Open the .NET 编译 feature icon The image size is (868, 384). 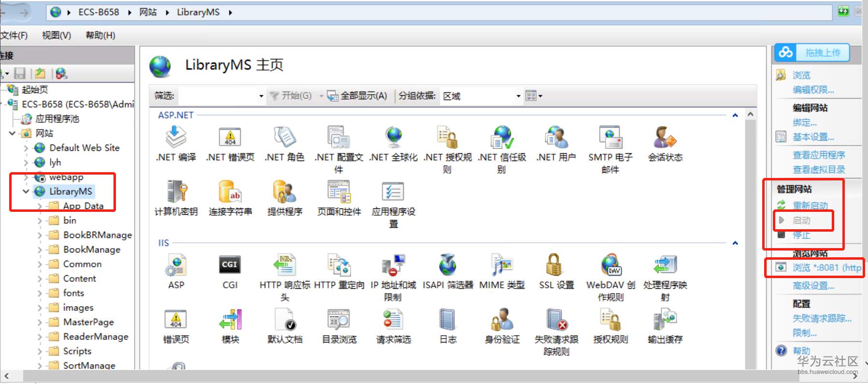coord(176,137)
